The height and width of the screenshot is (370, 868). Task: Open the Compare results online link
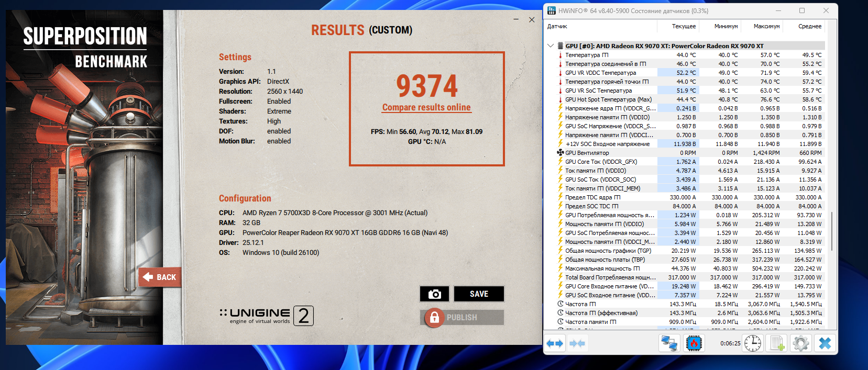pos(426,107)
